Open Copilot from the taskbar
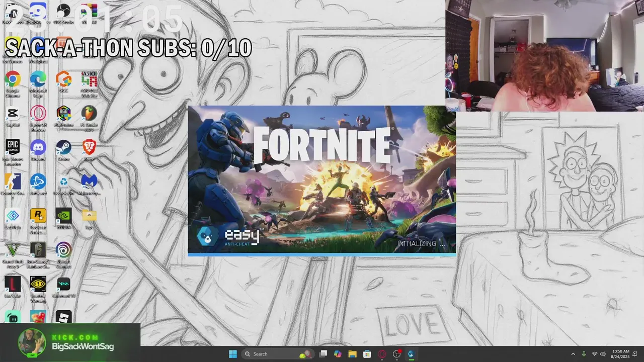The width and height of the screenshot is (644, 362). (x=338, y=354)
